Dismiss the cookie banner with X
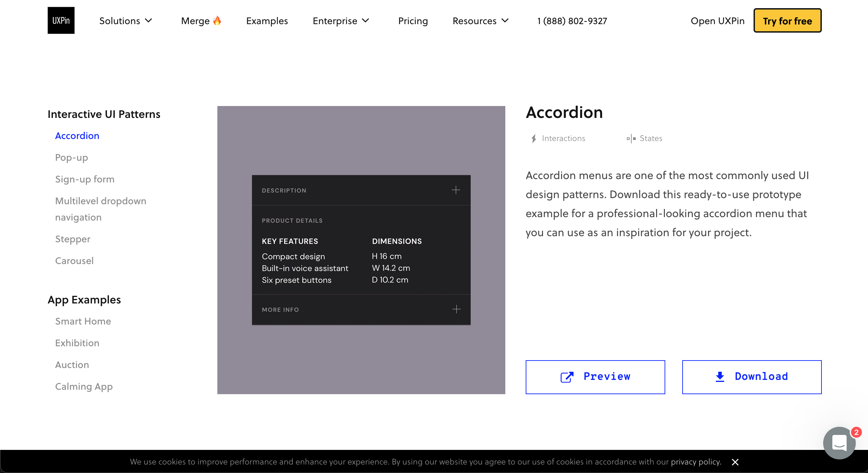The image size is (868, 473). click(735, 462)
